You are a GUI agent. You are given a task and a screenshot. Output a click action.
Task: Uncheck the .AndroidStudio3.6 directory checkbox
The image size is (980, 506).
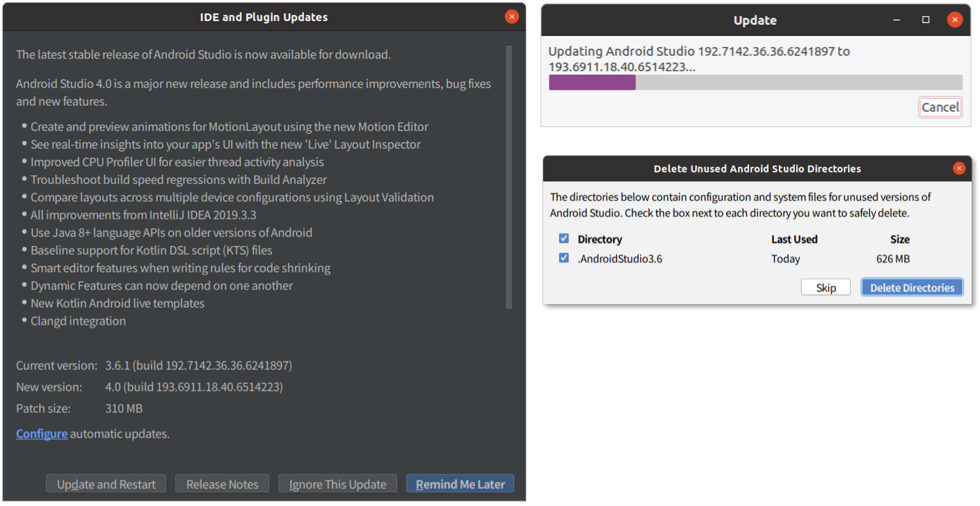564,258
